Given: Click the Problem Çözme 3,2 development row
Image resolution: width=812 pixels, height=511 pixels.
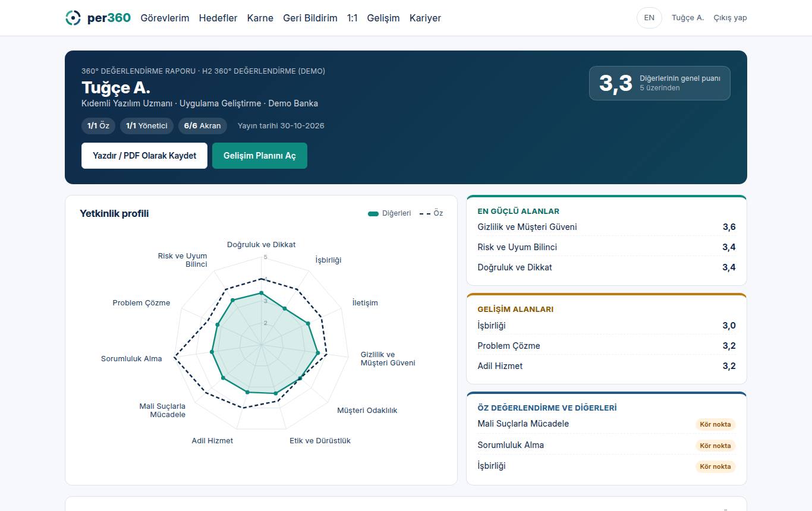Looking at the screenshot, I should click(606, 346).
